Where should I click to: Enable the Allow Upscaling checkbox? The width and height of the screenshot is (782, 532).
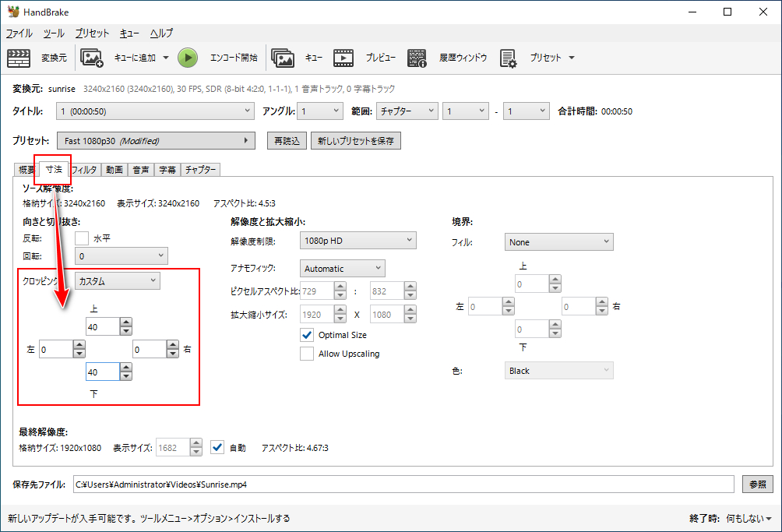[307, 354]
